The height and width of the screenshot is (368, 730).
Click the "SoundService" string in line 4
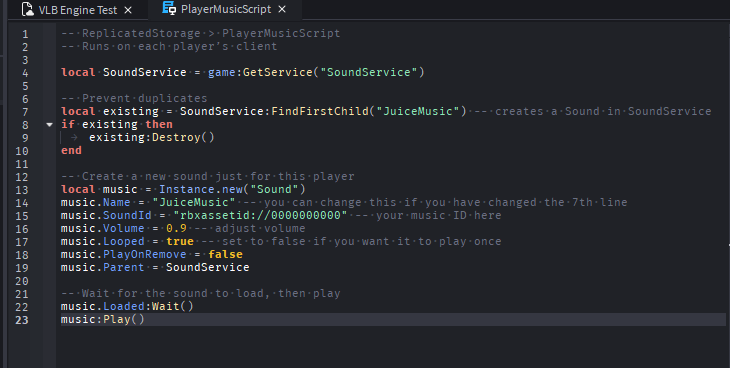click(369, 72)
